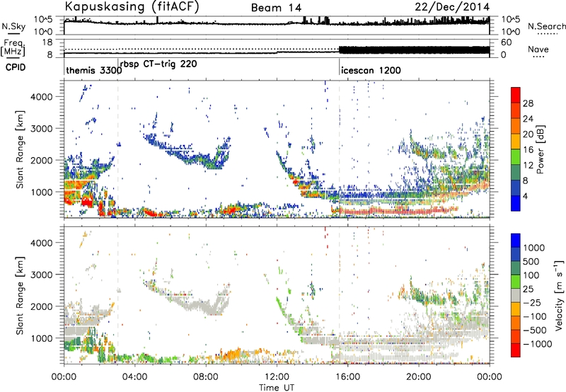Click the 'themis 3300' CPID marker
Image resolution: width=566 pixels, height=392 pixels.
pos(94,70)
